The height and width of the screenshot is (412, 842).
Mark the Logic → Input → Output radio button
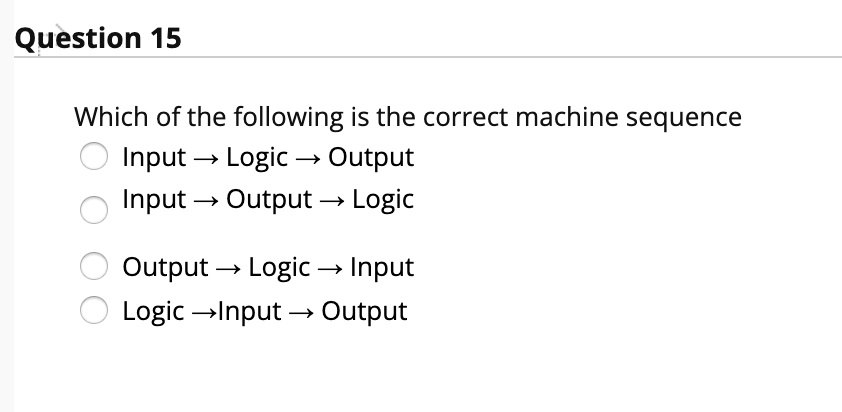click(93, 310)
